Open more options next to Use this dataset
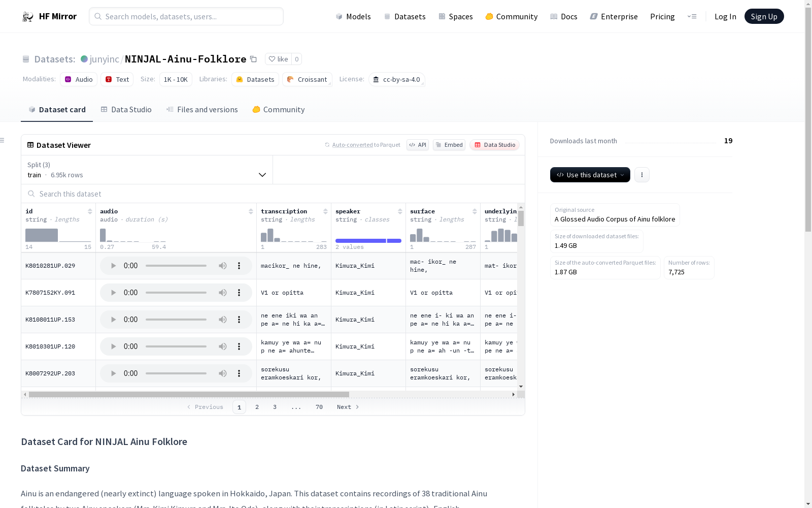The height and width of the screenshot is (508, 812). coord(642,175)
